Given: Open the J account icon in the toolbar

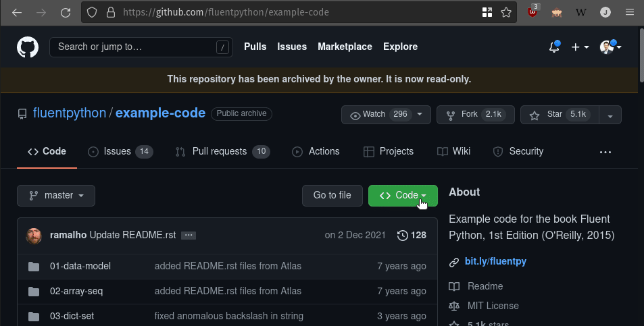Looking at the screenshot, I should pyautogui.click(x=605, y=12).
